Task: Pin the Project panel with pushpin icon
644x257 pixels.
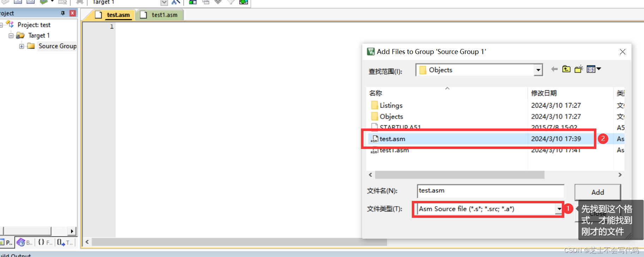Action: click(63, 13)
